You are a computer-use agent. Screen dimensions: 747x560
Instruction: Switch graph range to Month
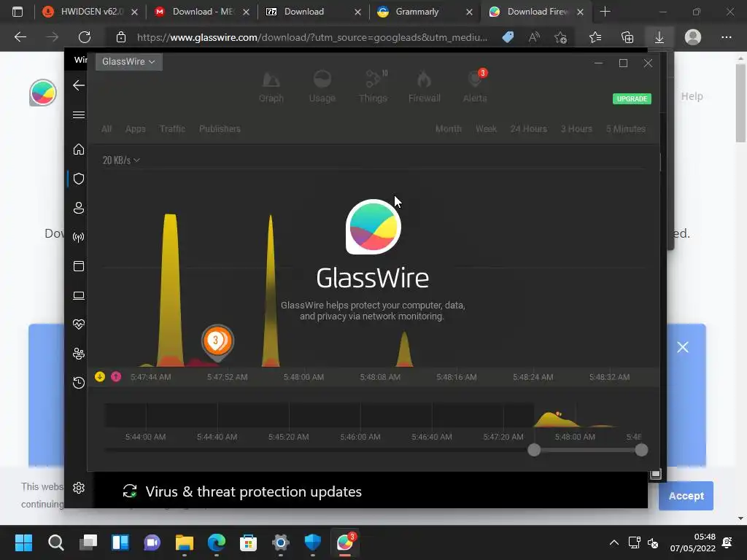pos(449,128)
